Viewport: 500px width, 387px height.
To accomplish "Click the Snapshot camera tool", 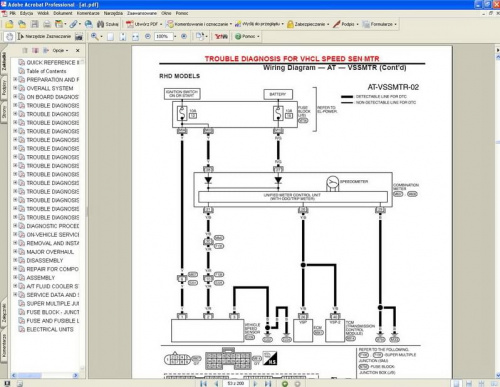I will click(x=79, y=36).
